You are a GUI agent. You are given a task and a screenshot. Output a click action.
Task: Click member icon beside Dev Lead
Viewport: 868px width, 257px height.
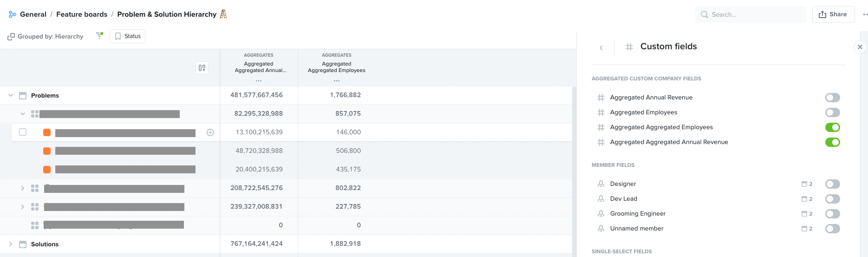[601, 199]
